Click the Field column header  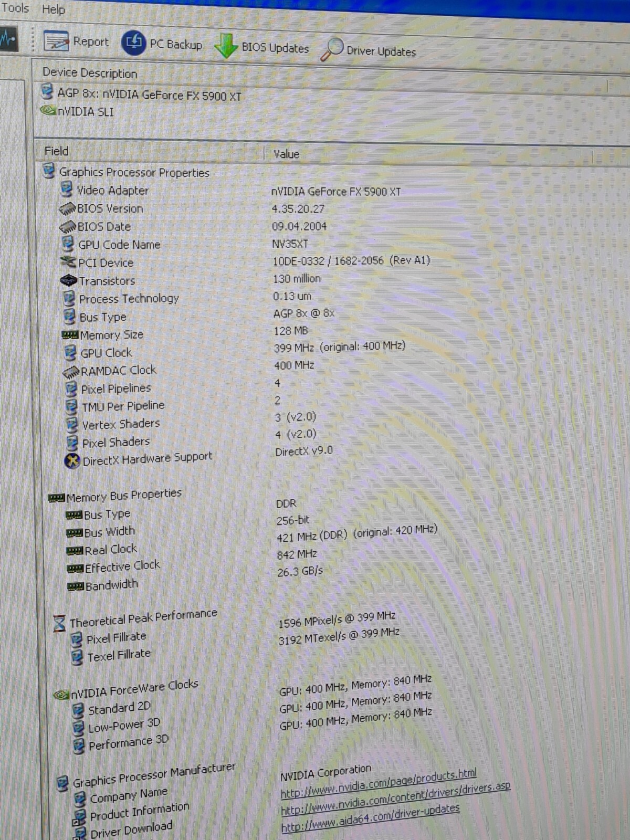coord(56,151)
